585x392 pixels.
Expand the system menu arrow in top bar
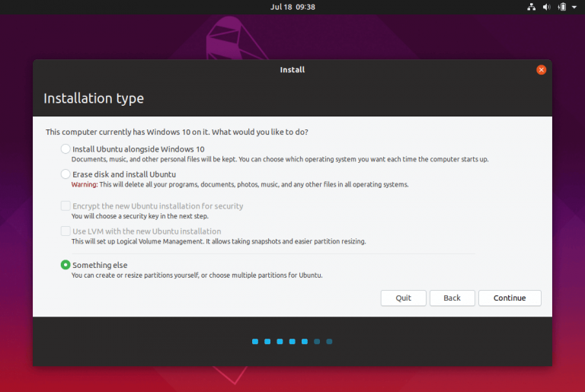[x=574, y=7]
